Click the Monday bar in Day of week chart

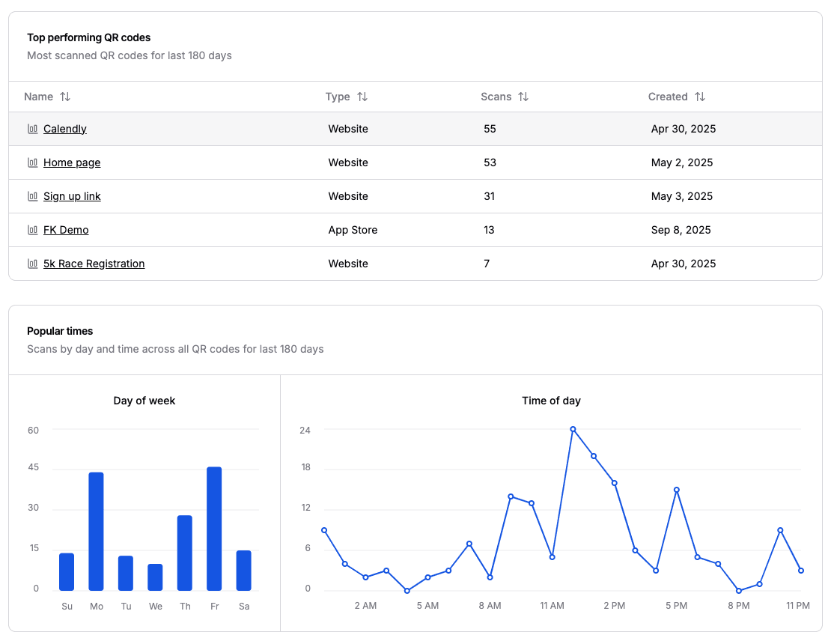click(x=96, y=531)
